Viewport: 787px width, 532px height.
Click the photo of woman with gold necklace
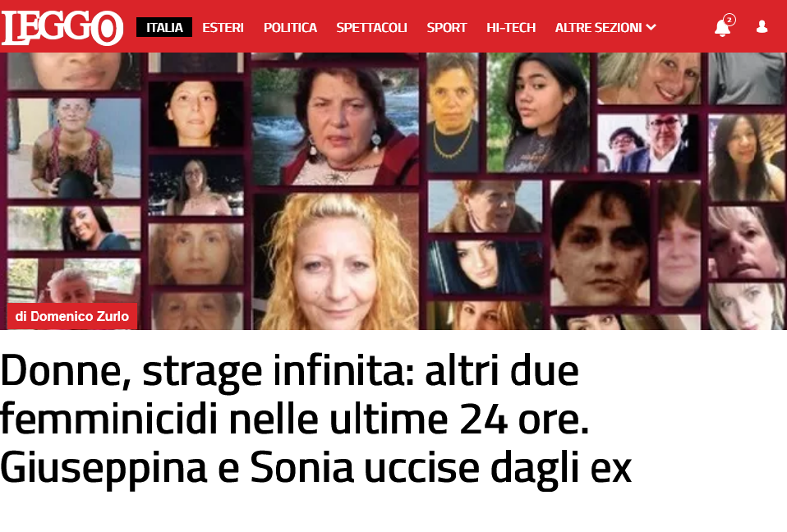click(452, 112)
